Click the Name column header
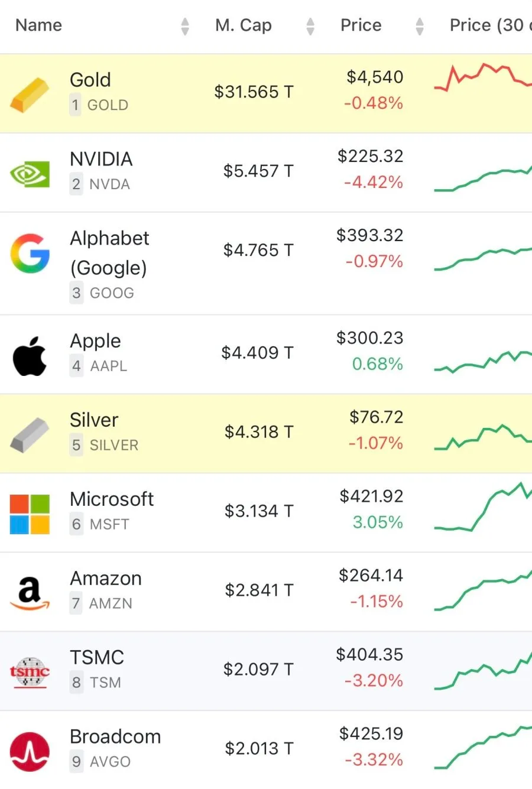Screen dimensions: 532x789 (38, 25)
